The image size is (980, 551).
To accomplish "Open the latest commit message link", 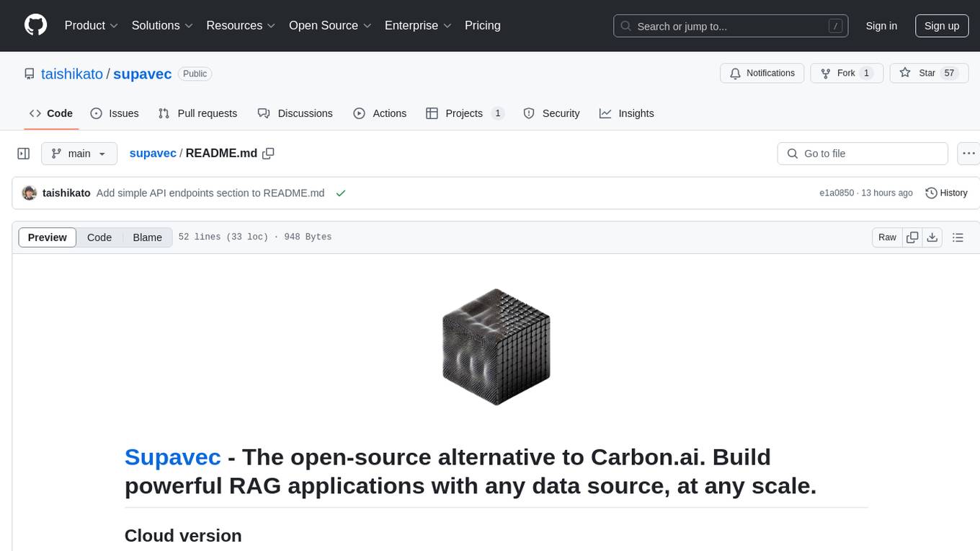I will (210, 193).
